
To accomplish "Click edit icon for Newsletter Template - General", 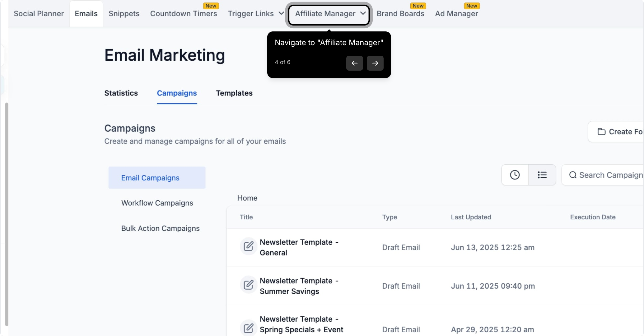I will tap(249, 246).
